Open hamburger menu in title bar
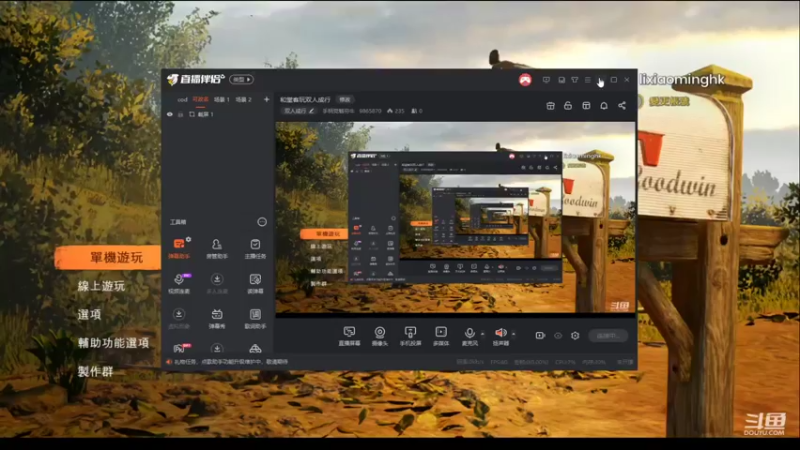This screenshot has width=800, height=450. pyautogui.click(x=588, y=80)
